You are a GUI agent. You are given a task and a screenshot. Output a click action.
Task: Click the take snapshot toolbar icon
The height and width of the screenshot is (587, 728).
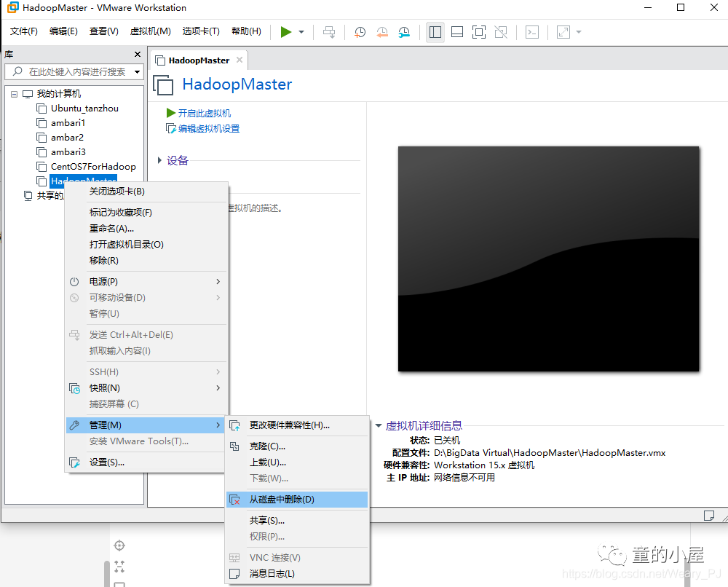coord(360,32)
